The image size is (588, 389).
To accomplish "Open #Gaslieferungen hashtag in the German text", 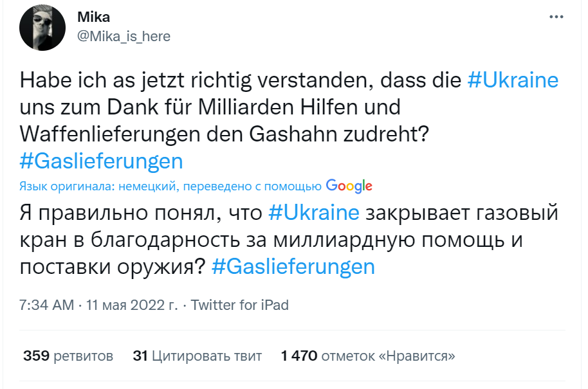I will coord(101,159).
